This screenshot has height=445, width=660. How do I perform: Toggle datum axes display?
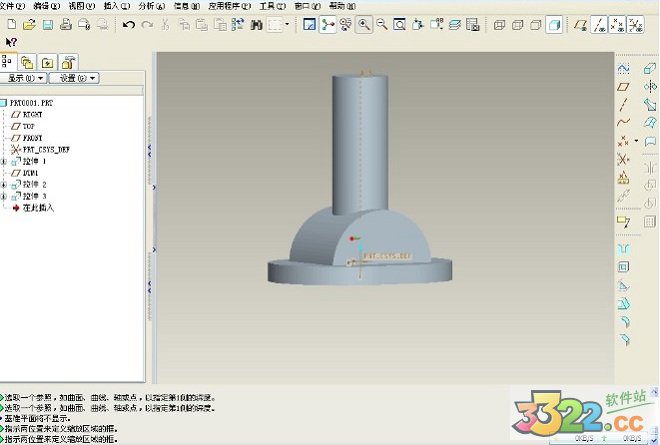pyautogui.click(x=599, y=25)
